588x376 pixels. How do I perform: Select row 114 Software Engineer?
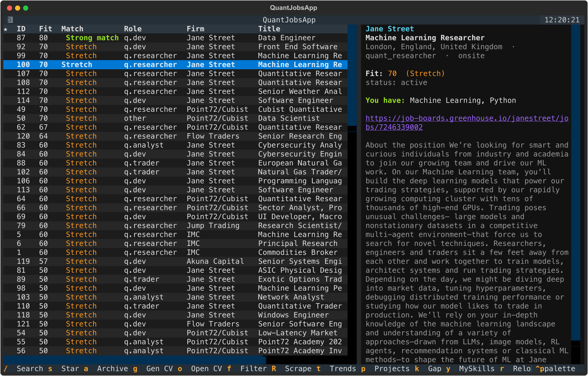[x=175, y=100]
